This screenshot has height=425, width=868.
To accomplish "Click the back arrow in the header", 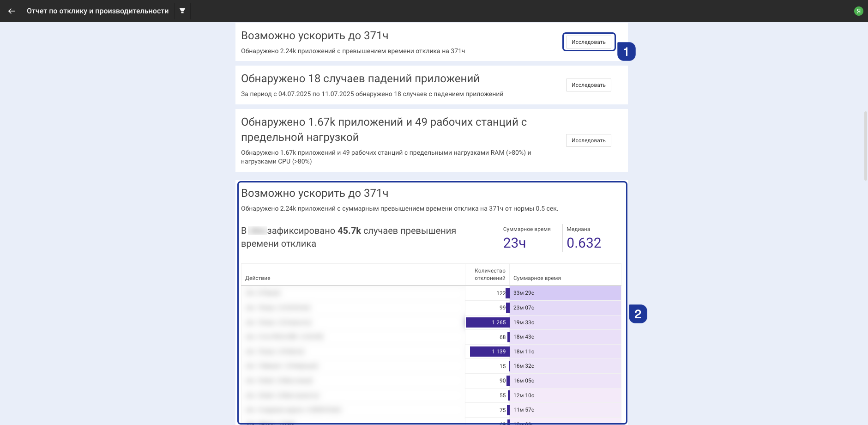I will pos(12,11).
